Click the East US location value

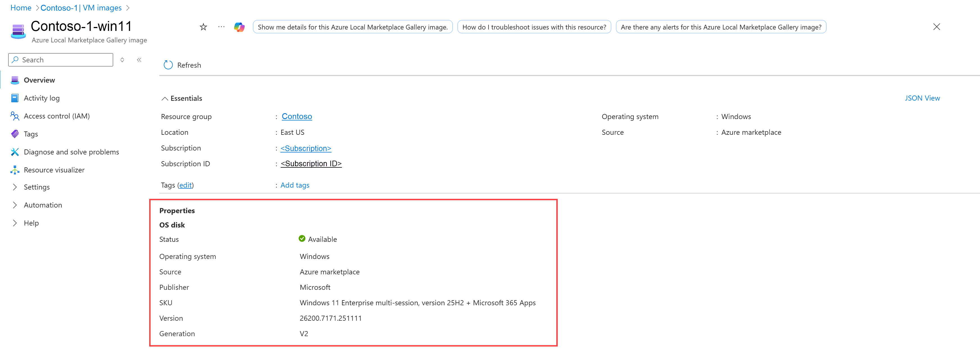tap(292, 132)
